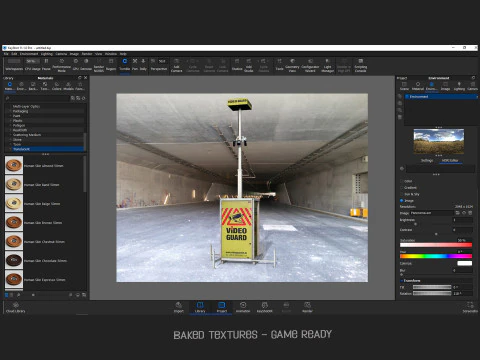480x360 pixels.
Task: Select the Human Skin Espresso material thumbnail
Action: (14, 279)
